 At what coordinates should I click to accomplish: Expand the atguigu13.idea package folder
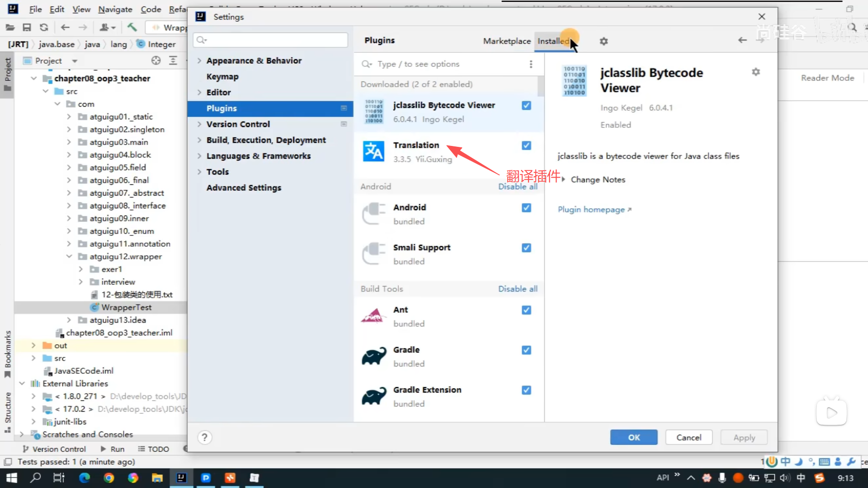(x=69, y=320)
